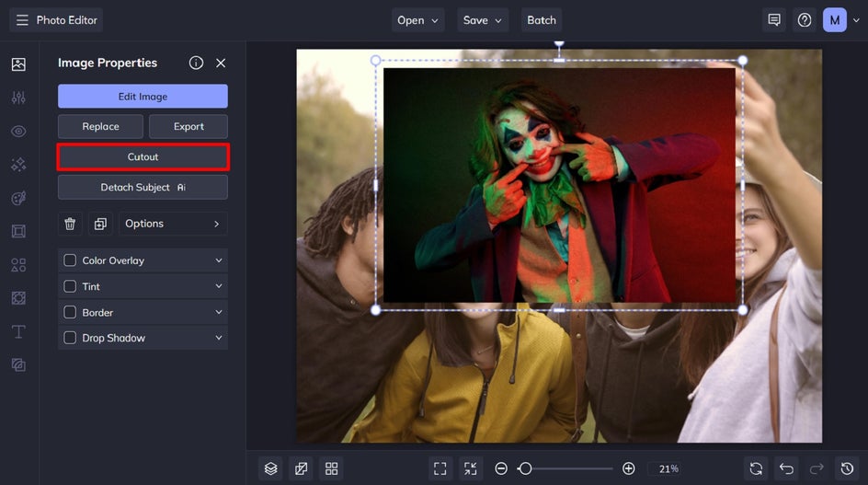Close the Image Properties panel

[221, 63]
